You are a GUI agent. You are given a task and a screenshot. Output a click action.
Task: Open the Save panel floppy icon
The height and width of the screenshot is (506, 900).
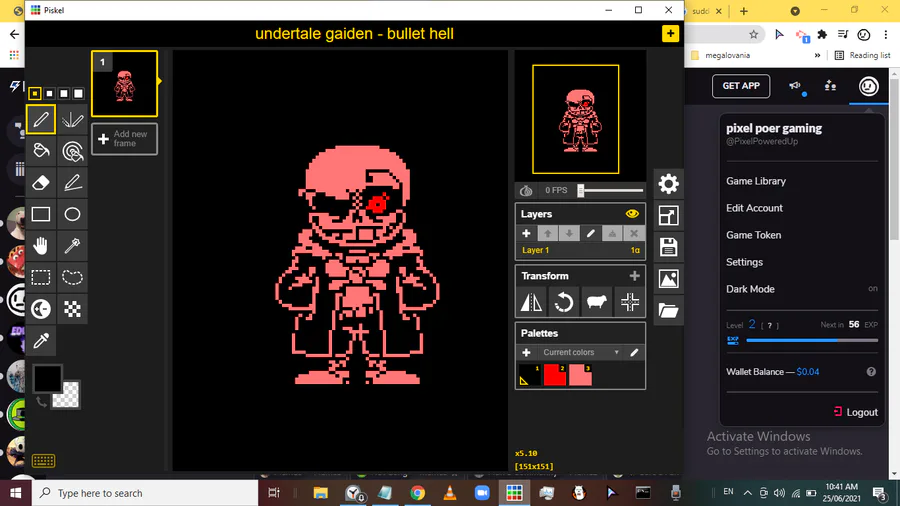coord(668,247)
